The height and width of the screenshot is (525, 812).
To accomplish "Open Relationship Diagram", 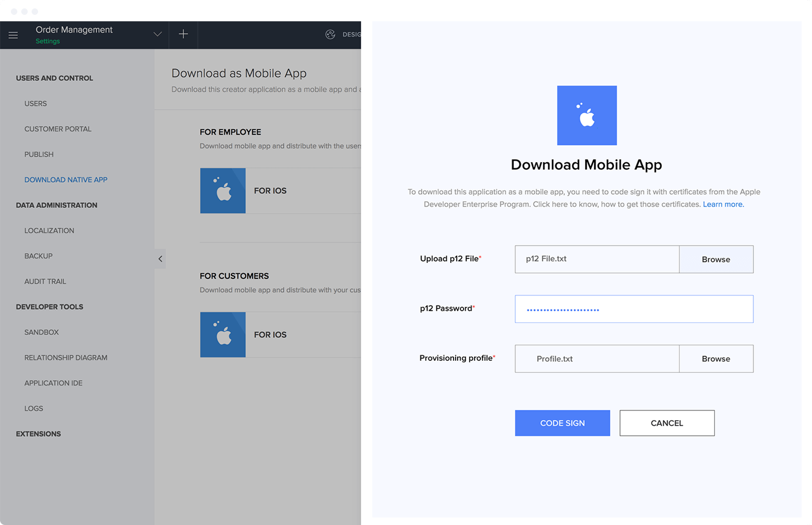I will 66,357.
